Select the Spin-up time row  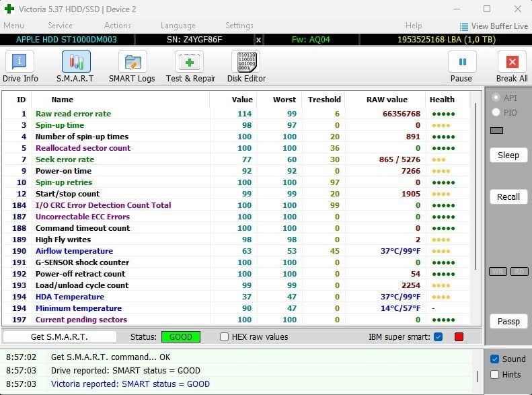click(x=236, y=125)
